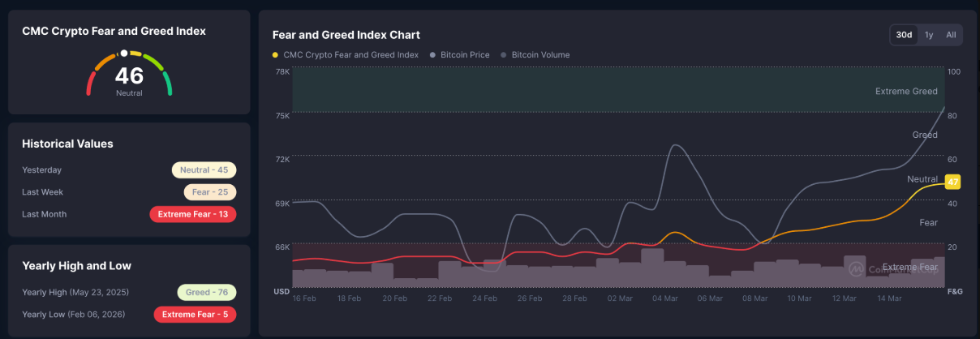This screenshot has width=980, height=339.
Task: Click the Neutral - 45 yesterday badge
Action: 204,170
